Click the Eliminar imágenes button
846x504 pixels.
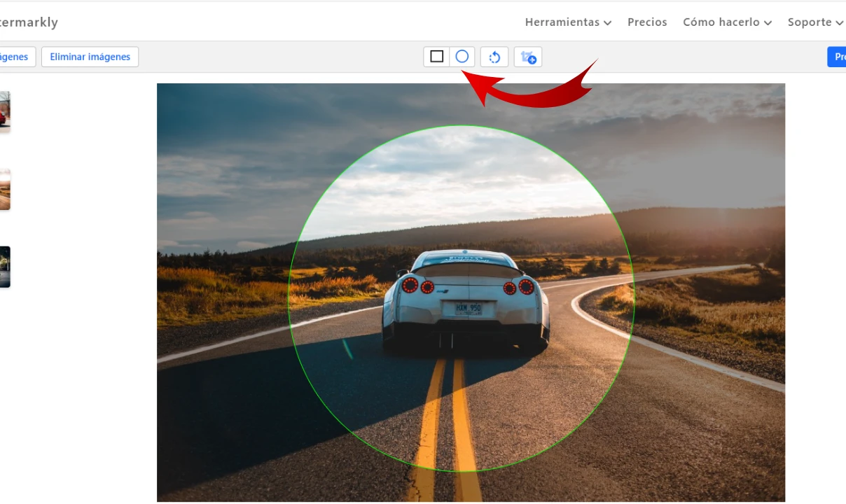[90, 57]
